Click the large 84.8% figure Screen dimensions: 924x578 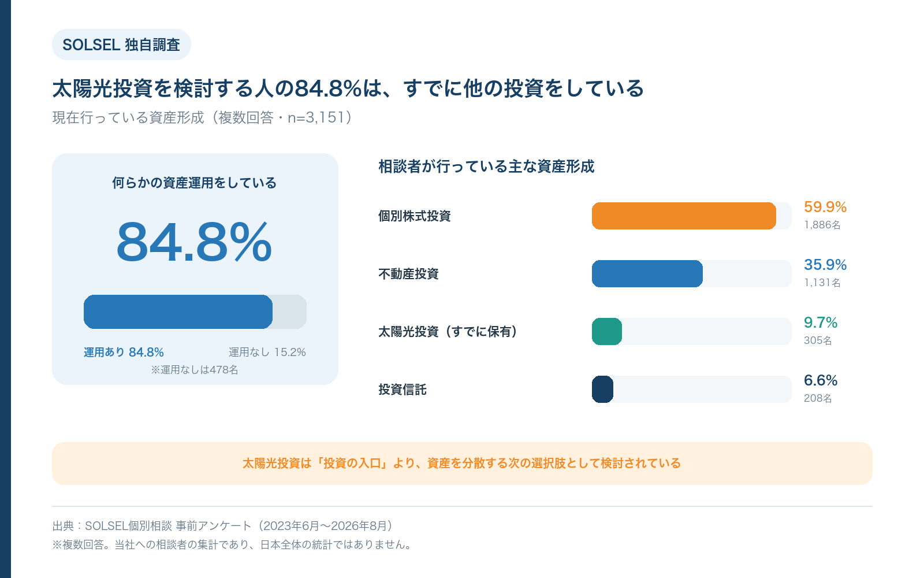pyautogui.click(x=194, y=242)
